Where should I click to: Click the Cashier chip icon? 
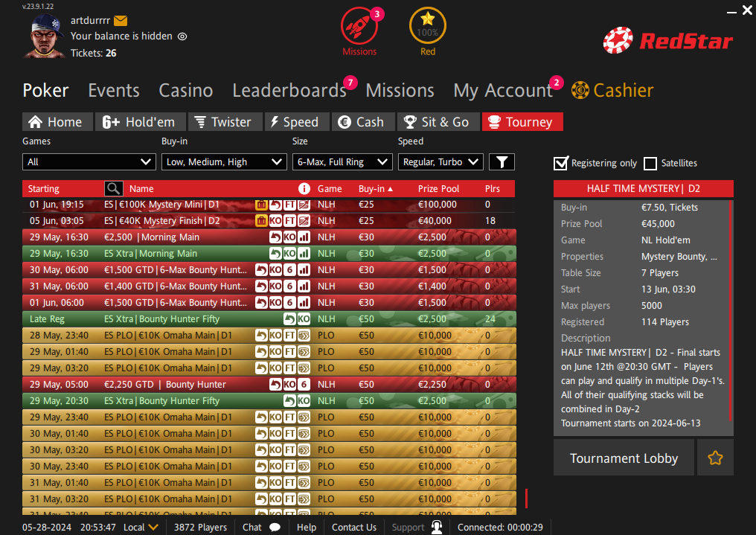(580, 90)
